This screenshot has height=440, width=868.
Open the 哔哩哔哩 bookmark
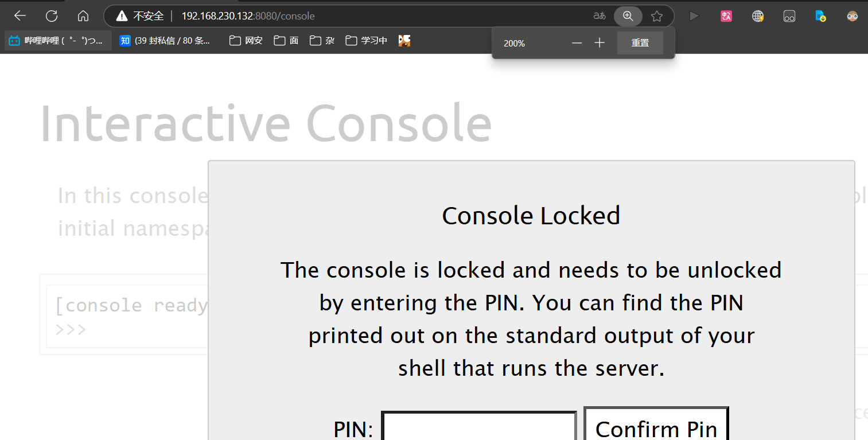point(59,41)
